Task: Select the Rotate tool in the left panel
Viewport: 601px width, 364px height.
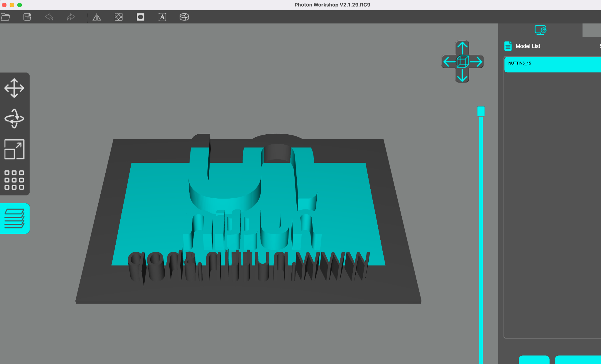Action: (14, 119)
